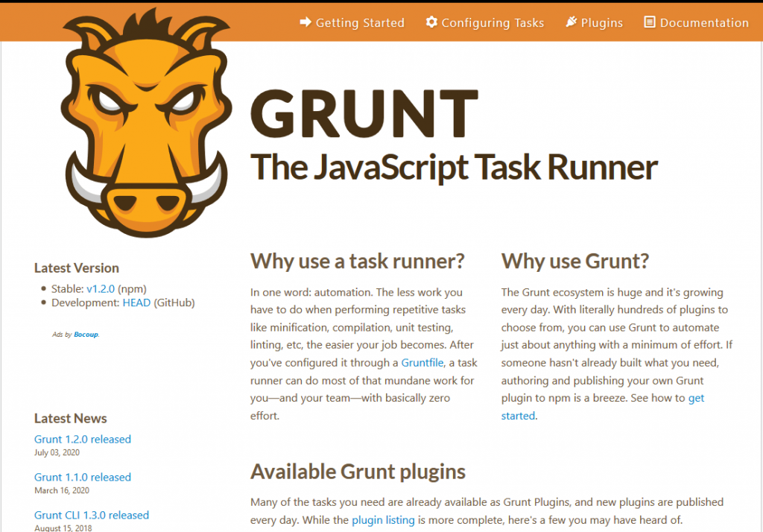
Task: Click the Grunt boar logo
Action: point(146,123)
